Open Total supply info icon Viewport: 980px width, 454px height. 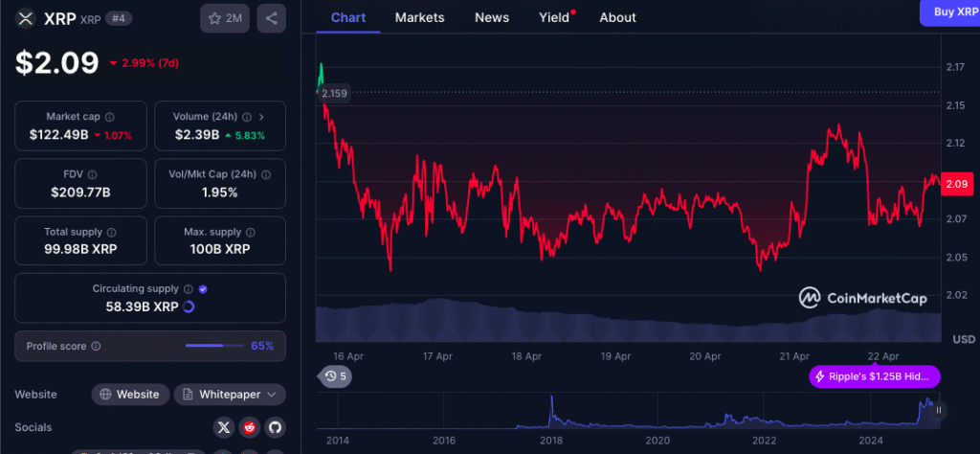pyautogui.click(x=112, y=232)
